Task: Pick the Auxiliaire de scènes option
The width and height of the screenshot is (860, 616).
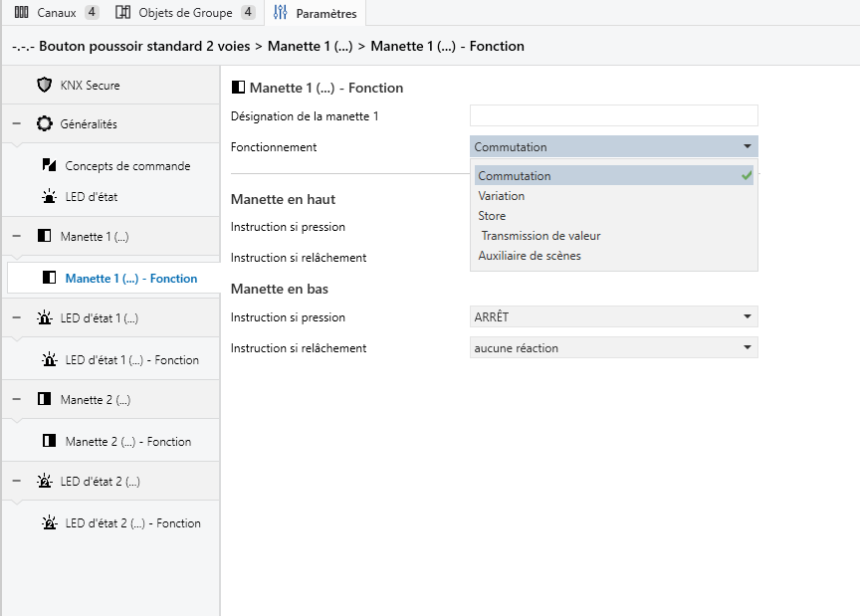Action: (x=530, y=256)
